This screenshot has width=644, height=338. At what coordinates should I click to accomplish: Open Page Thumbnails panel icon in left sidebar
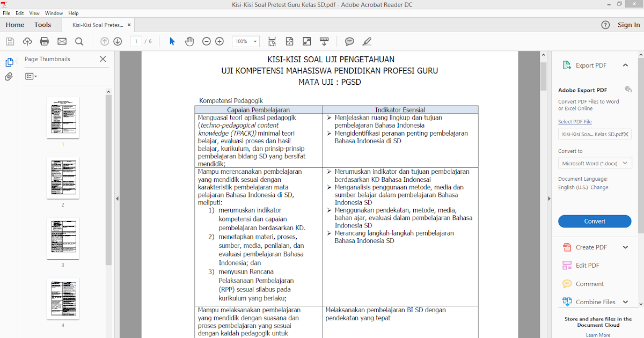9,62
